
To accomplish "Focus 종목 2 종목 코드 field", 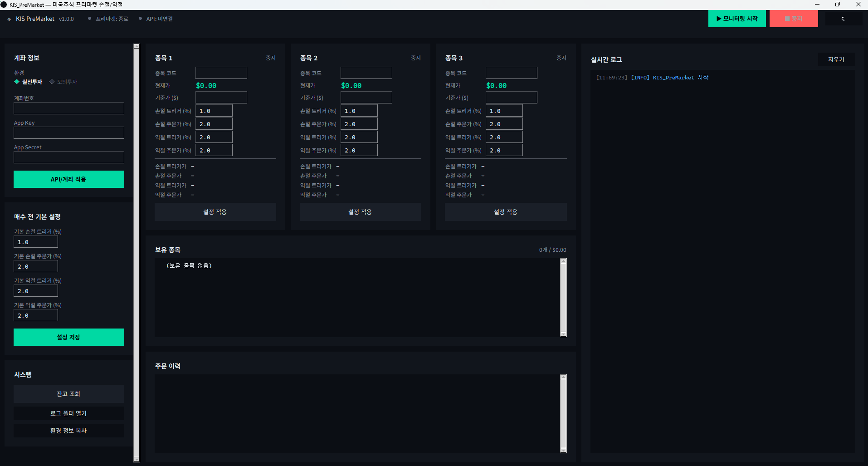I will [366, 73].
